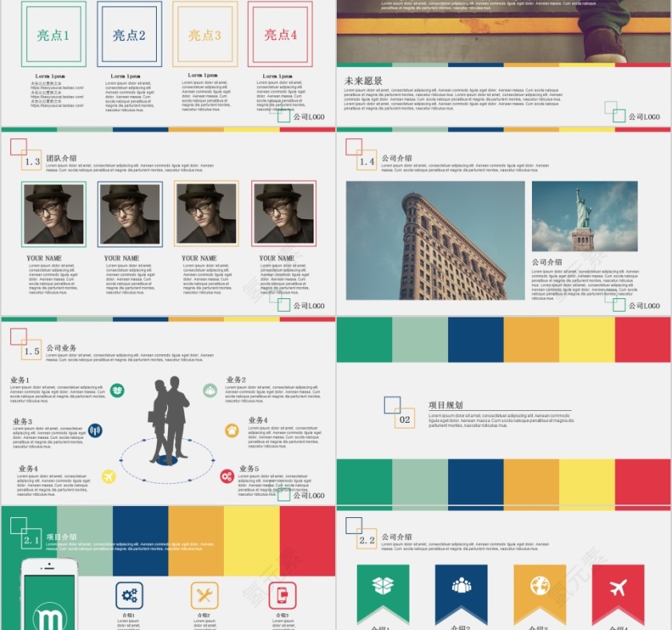Click the red mobile phone icon box
Viewport: 672px width, 630px height.
coord(282,595)
